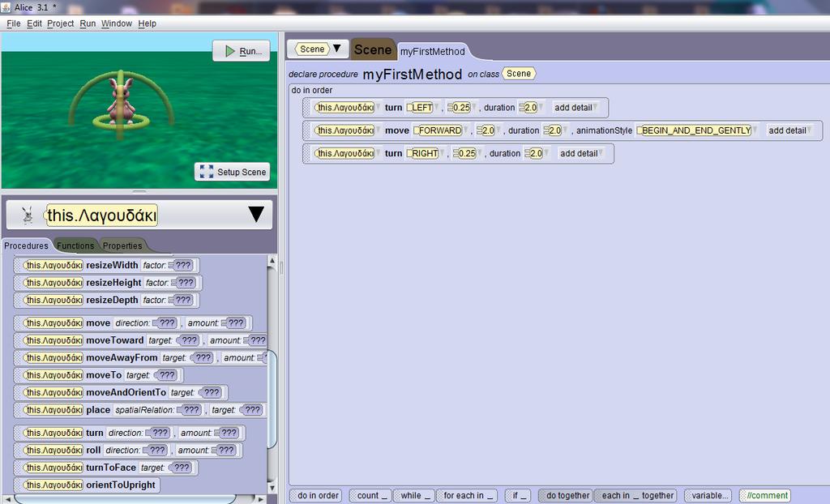The height and width of the screenshot is (504, 830).
Task: Click the bunny model in scene view
Action: click(x=122, y=100)
